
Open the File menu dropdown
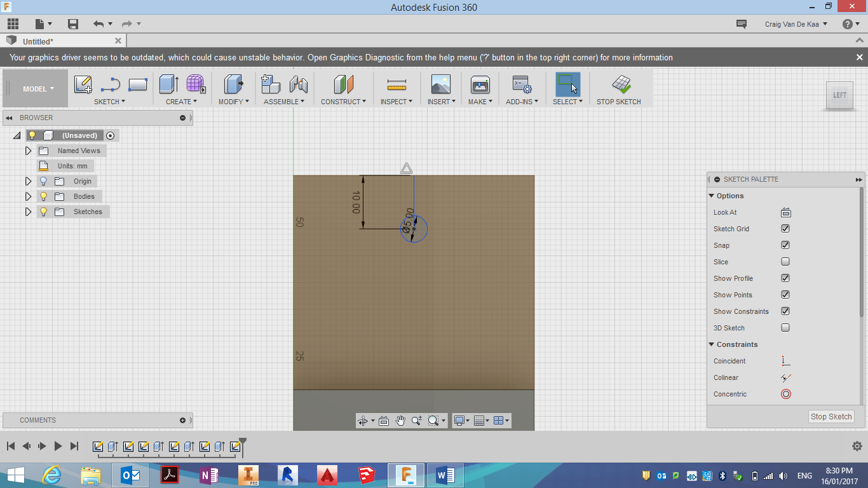click(44, 24)
